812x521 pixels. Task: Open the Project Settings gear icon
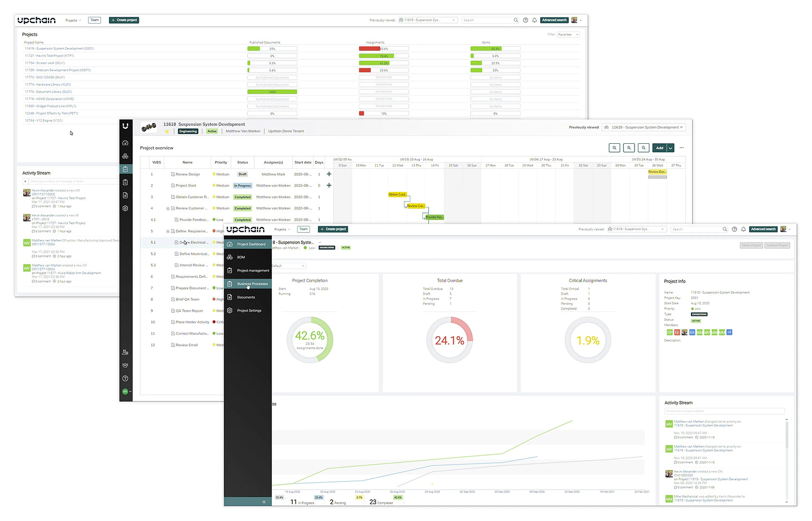coord(230,311)
